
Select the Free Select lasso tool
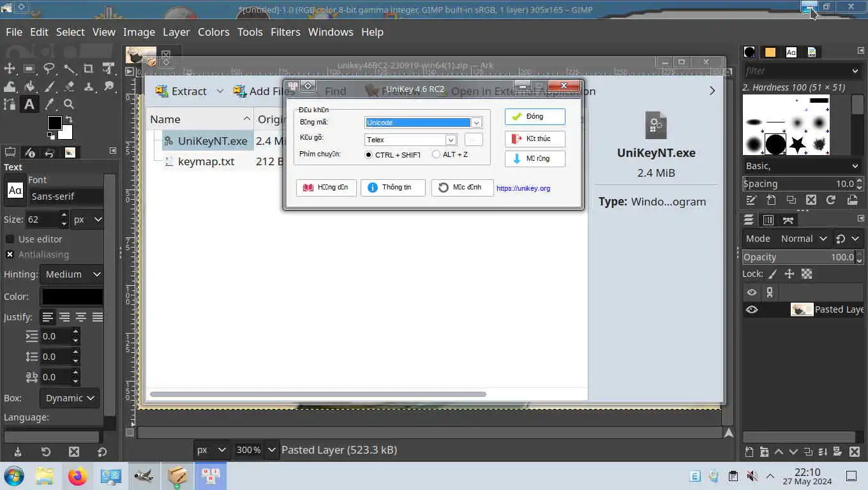[49, 68]
